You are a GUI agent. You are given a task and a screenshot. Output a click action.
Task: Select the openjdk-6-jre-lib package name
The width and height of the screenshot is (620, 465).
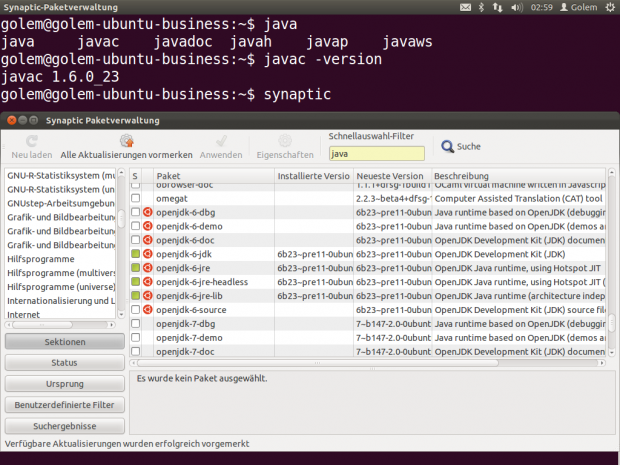[x=189, y=296]
